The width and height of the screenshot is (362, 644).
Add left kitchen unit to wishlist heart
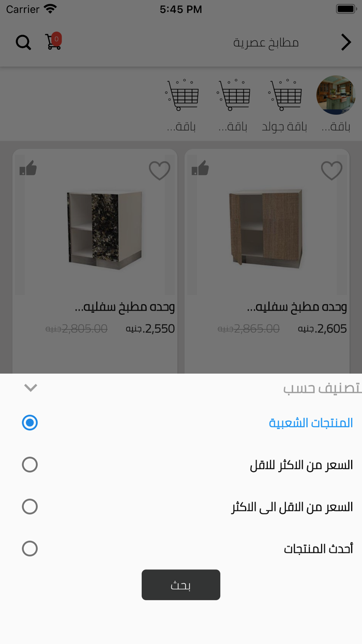coord(159,170)
